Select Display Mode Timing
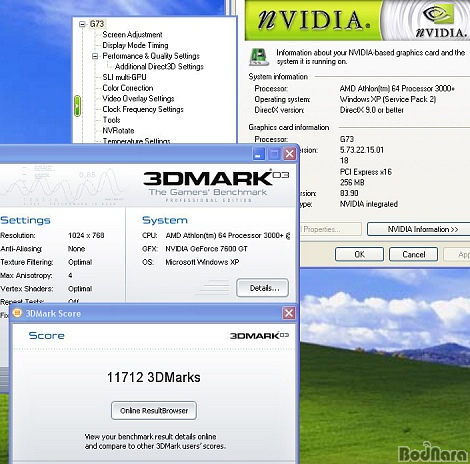 tap(135, 45)
